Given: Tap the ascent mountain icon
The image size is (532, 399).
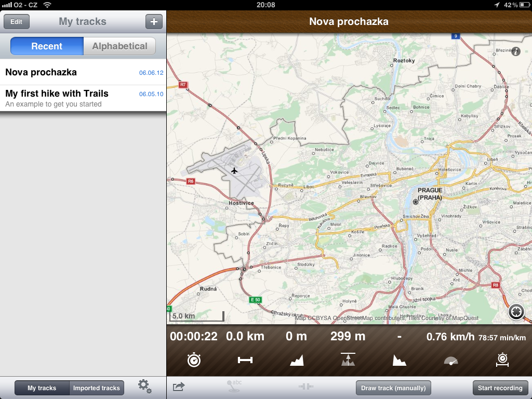Looking at the screenshot, I should (x=297, y=360).
